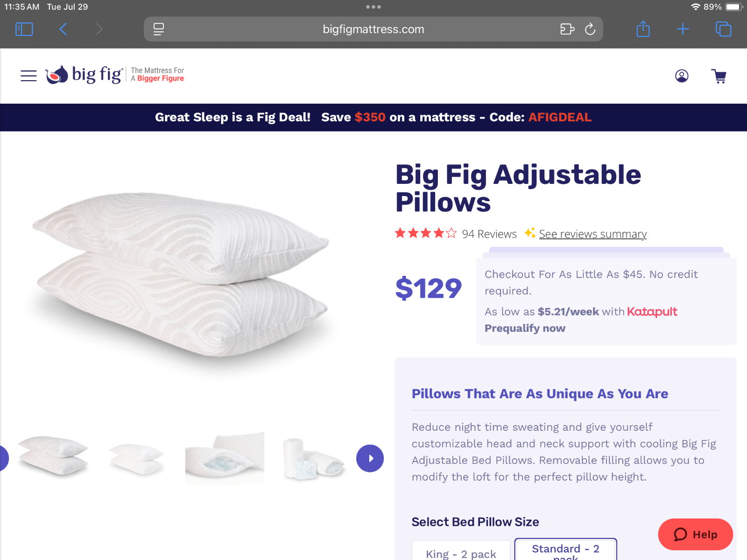Open the user account icon
Viewport: 747px width, 560px height.
(682, 76)
